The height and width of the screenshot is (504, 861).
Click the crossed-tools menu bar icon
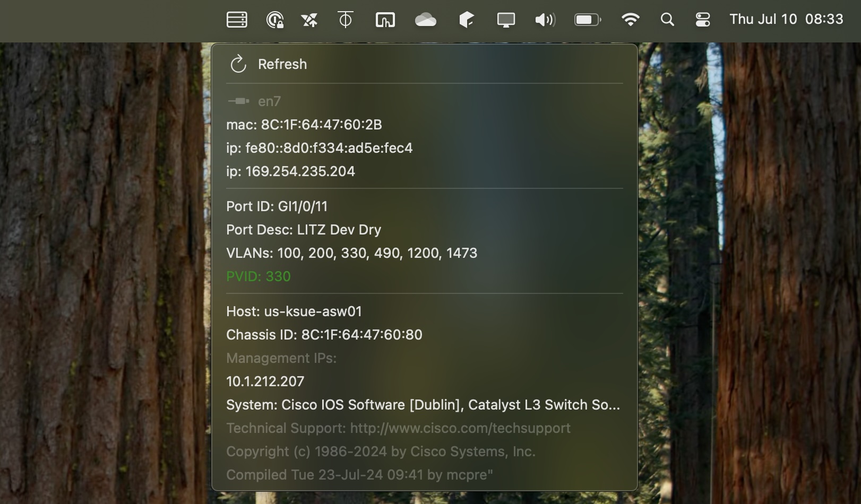(309, 20)
